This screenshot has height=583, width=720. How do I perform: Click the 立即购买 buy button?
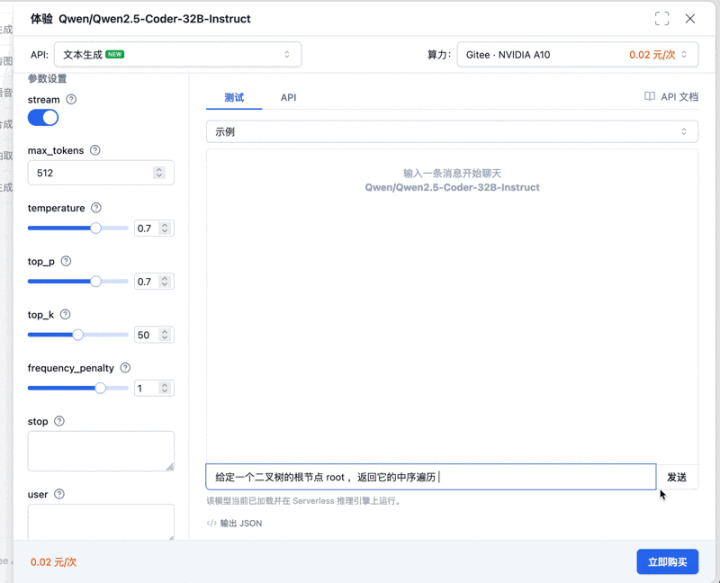[667, 562]
